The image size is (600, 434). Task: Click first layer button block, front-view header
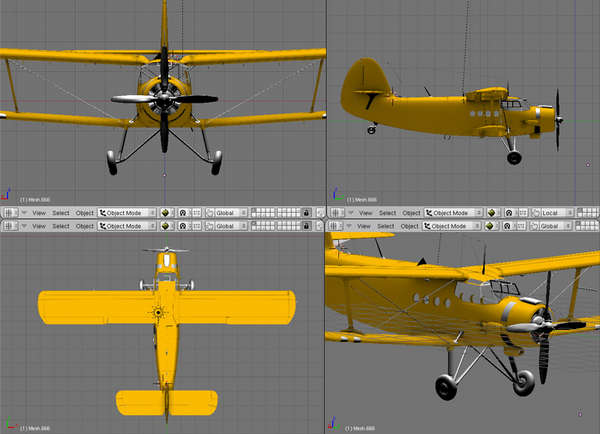click(x=263, y=213)
